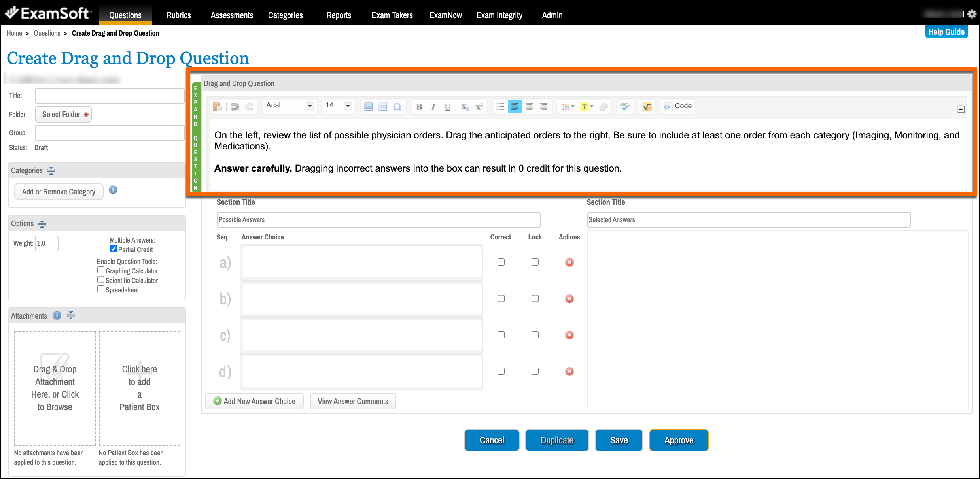
Task: Open the Reports tab
Action: coord(339,15)
